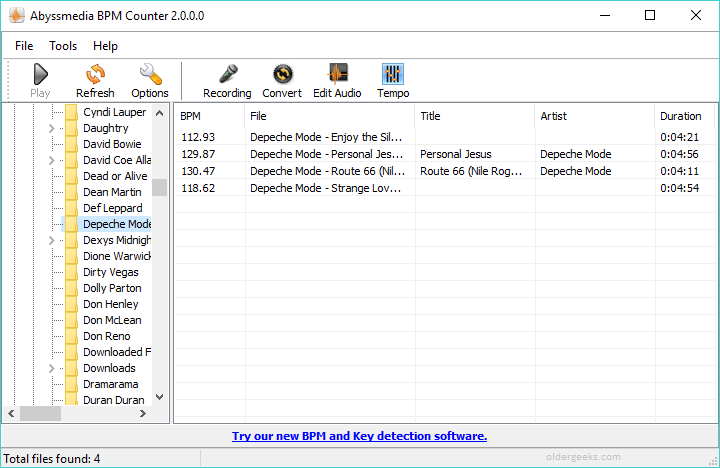This screenshot has height=468, width=720.
Task: Click the 112.93 BPM value
Action: [x=198, y=137]
